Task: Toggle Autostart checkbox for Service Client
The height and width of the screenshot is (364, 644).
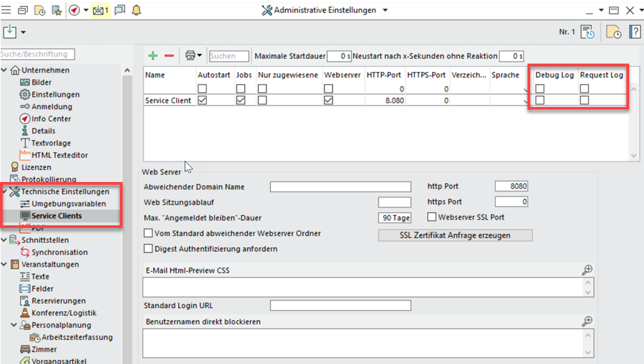Action: [x=202, y=100]
